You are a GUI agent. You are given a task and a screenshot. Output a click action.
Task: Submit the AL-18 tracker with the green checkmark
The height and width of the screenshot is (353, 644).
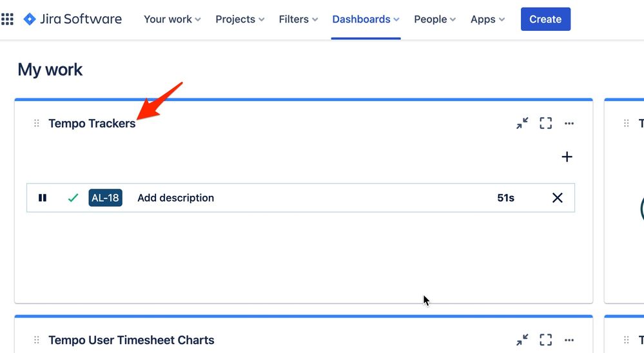coord(73,198)
